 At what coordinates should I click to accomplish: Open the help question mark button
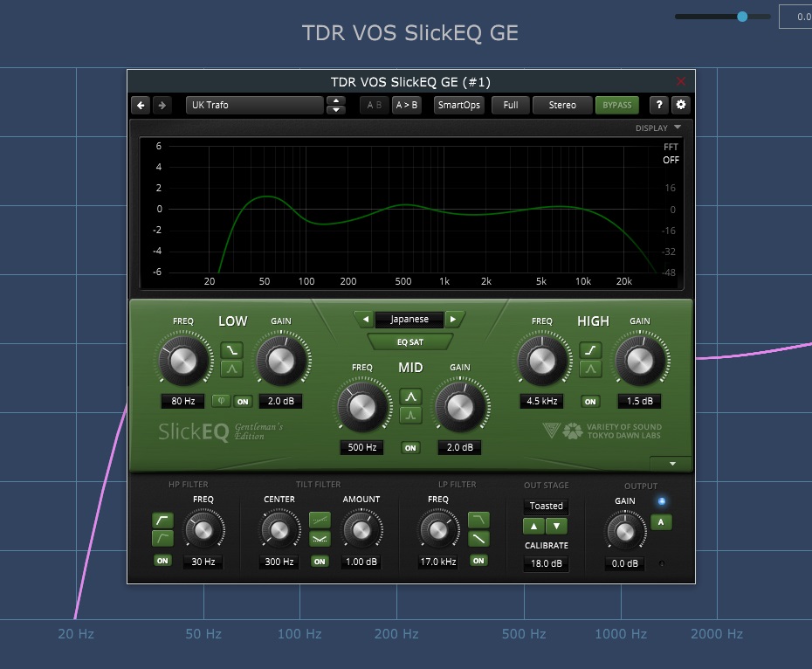[658, 105]
